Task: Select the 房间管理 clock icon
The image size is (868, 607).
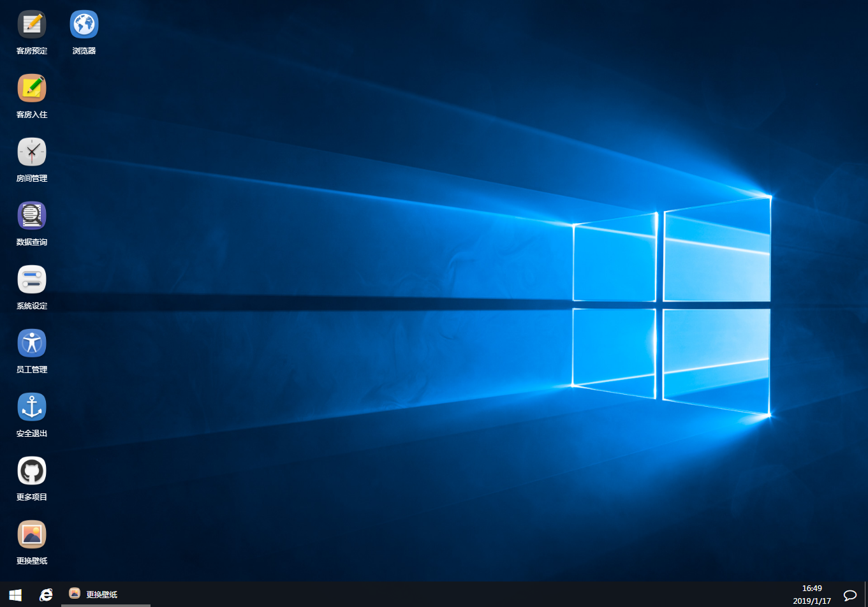Action: (x=32, y=152)
